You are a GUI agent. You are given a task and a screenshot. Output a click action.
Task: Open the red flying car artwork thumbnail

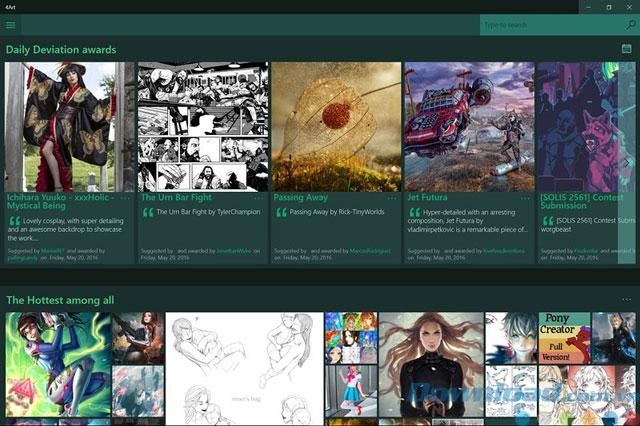point(470,127)
